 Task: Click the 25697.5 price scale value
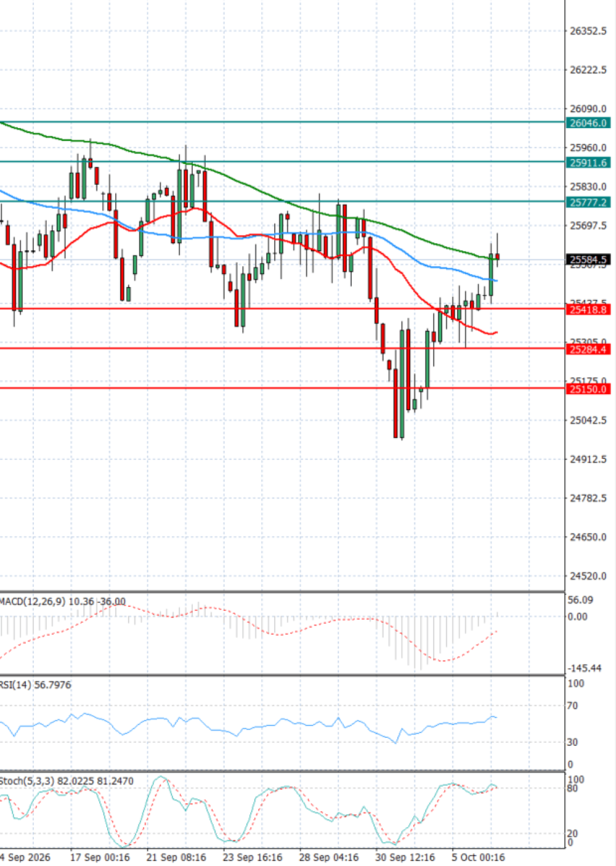tap(588, 225)
